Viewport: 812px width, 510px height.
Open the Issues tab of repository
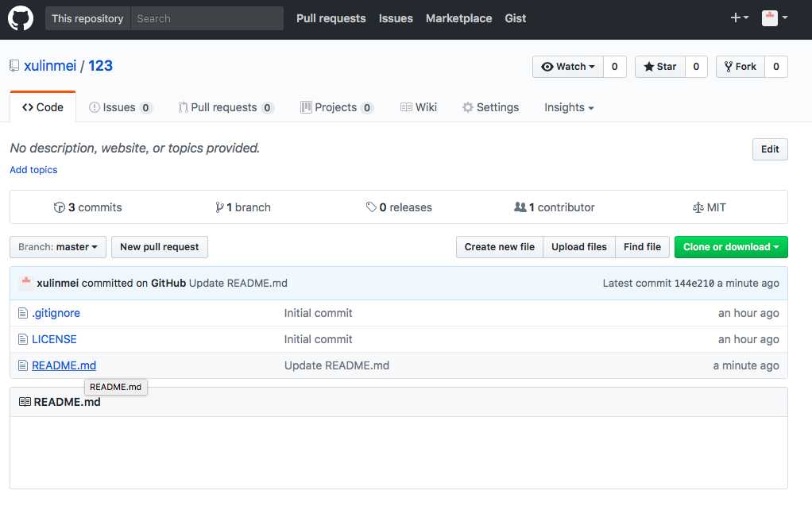coord(120,107)
